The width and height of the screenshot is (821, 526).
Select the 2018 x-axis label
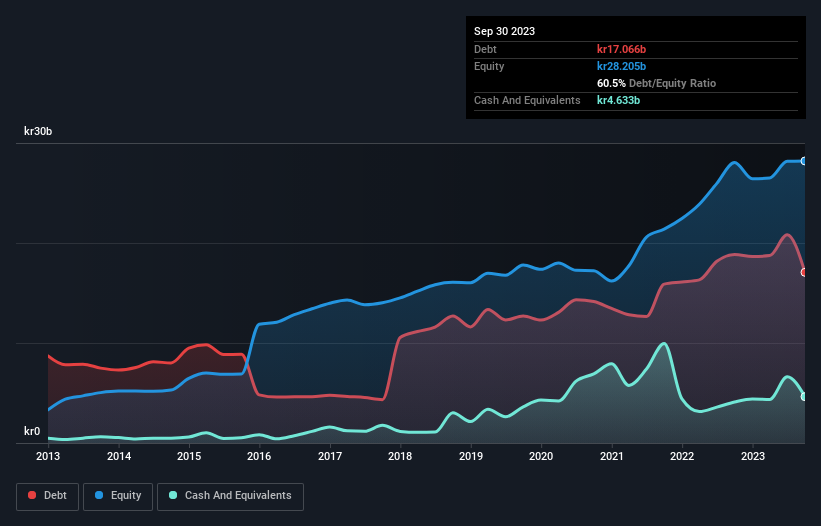click(x=400, y=456)
